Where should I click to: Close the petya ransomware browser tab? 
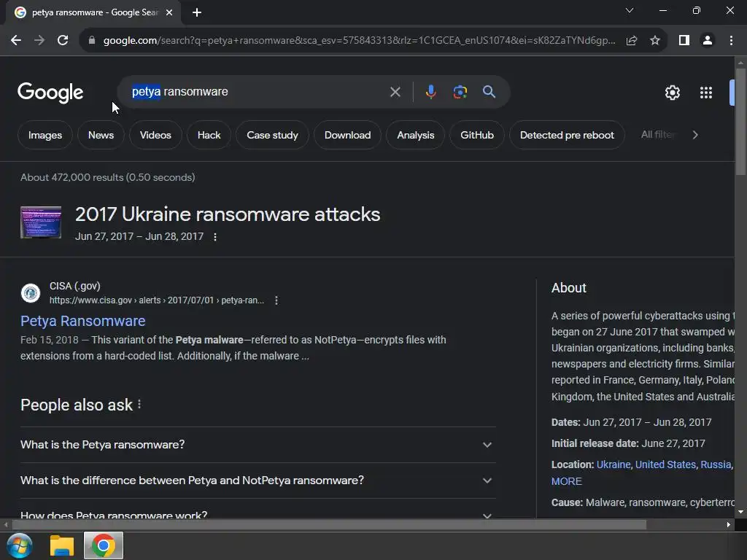tap(169, 12)
